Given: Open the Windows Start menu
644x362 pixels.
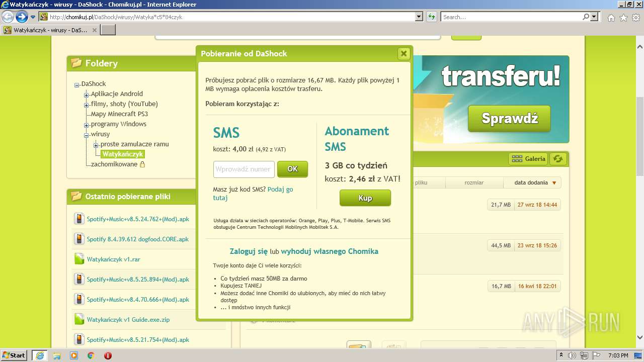Looking at the screenshot, I should click(x=14, y=355).
